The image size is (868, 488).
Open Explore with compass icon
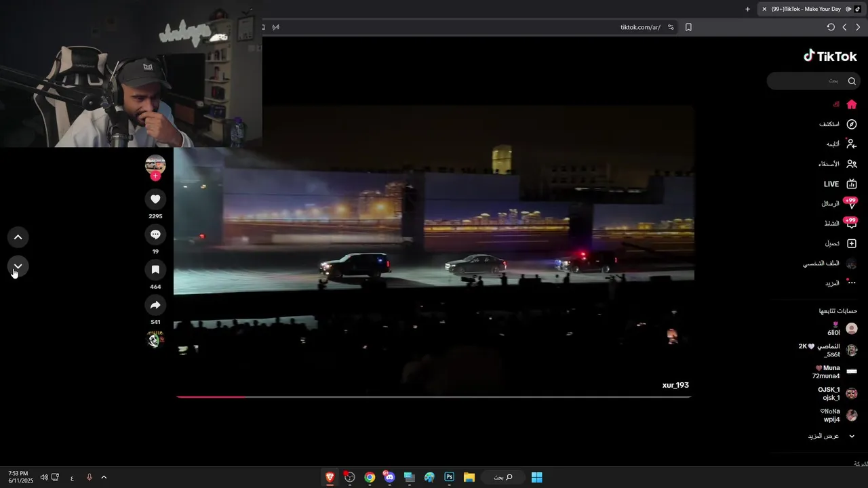tap(838, 124)
